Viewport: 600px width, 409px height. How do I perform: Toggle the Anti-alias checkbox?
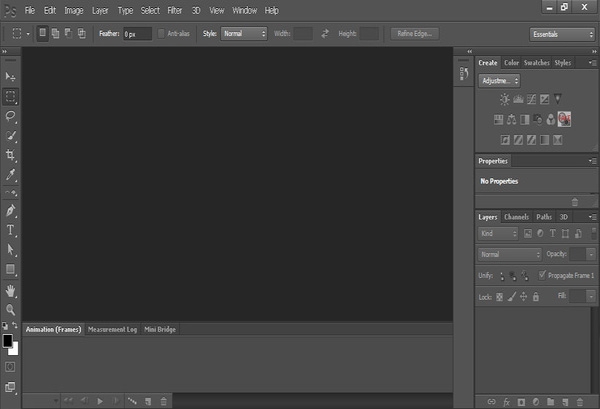[x=160, y=33]
